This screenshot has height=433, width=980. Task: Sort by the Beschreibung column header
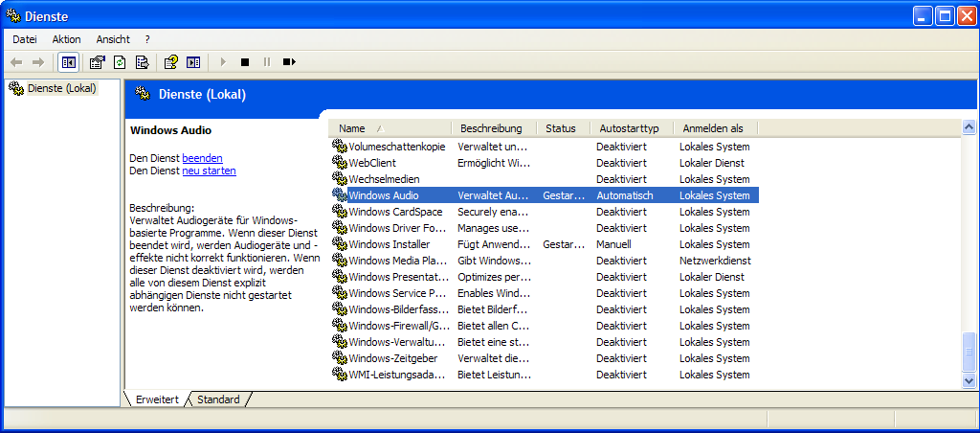[x=494, y=128]
